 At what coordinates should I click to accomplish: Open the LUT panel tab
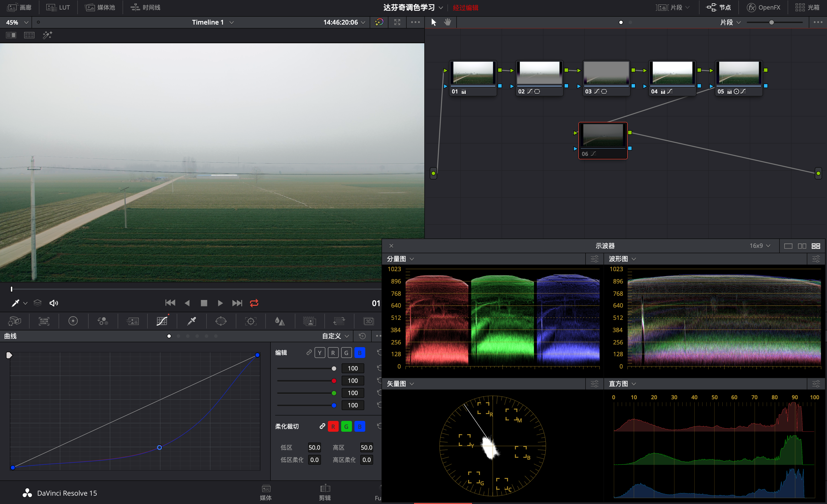pyautogui.click(x=58, y=7)
